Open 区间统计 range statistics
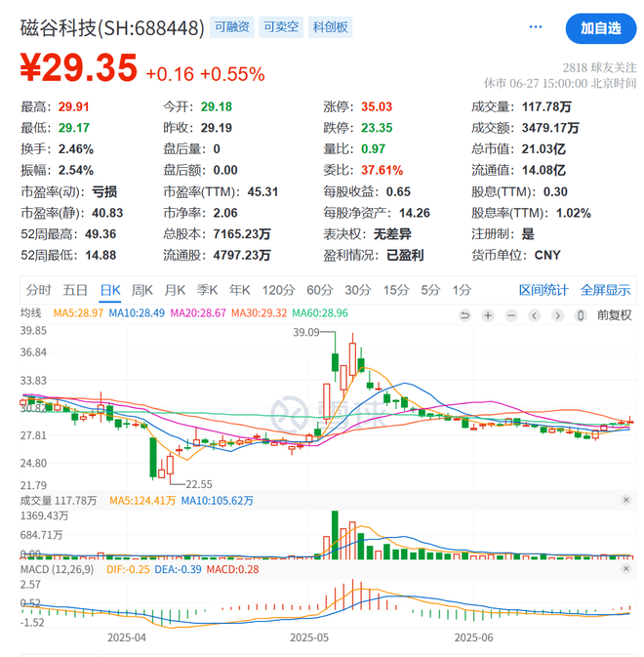This screenshot has height=657, width=644. 543,290
